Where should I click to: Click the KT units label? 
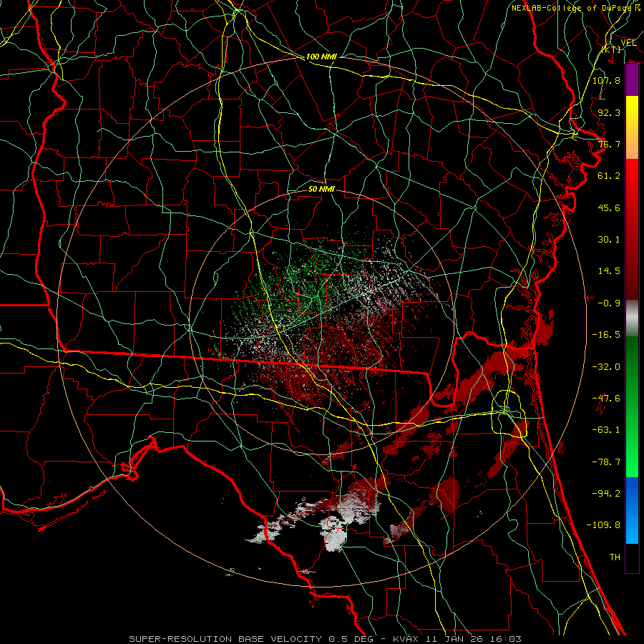pyautogui.click(x=611, y=49)
